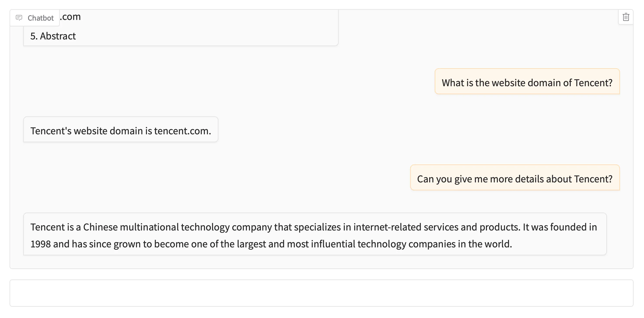This screenshot has width=644, height=318.
Task: Click the "What is the website domain" message
Action: [527, 83]
